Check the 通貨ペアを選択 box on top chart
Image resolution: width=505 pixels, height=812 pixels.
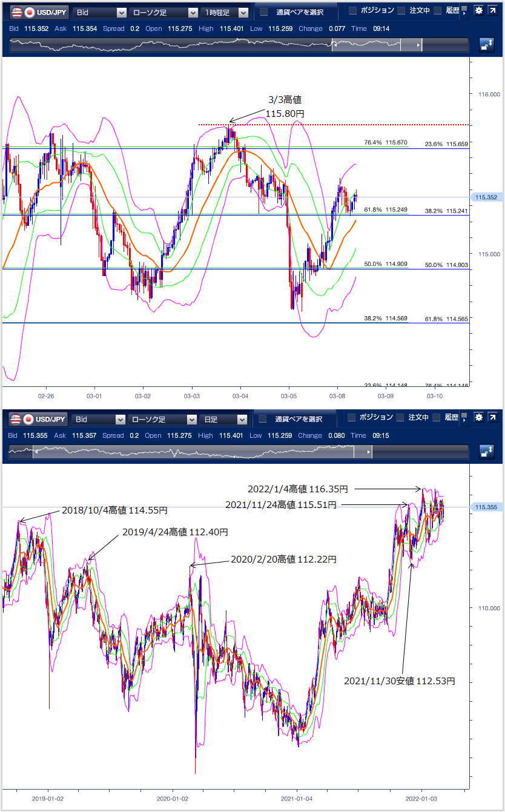click(x=263, y=12)
